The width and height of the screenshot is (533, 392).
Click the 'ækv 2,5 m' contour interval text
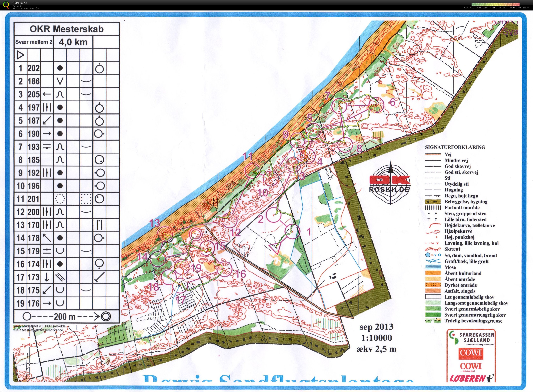[x=377, y=349]
